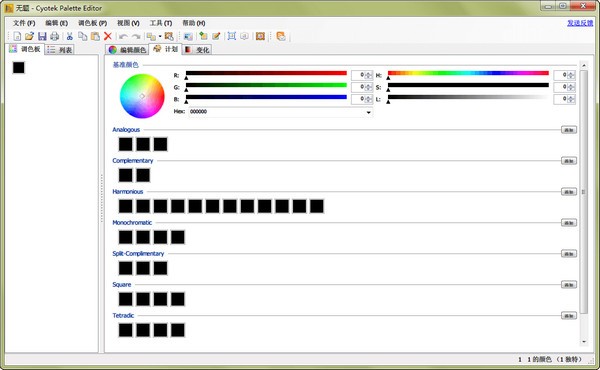Select the 计划 tab
600x370 pixels.
(x=165, y=49)
